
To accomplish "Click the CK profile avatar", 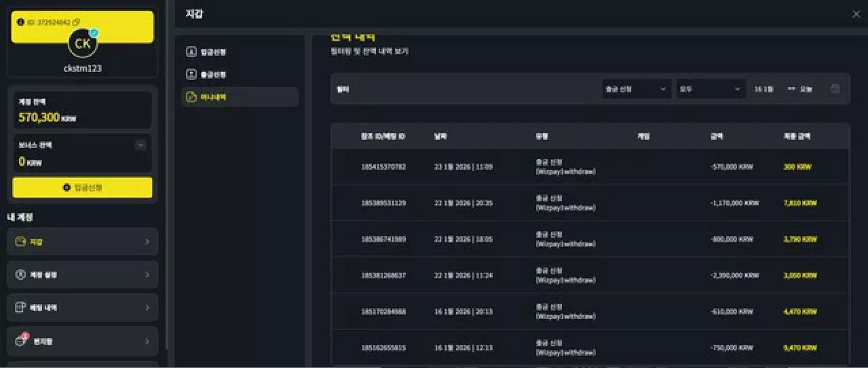I will click(x=82, y=44).
